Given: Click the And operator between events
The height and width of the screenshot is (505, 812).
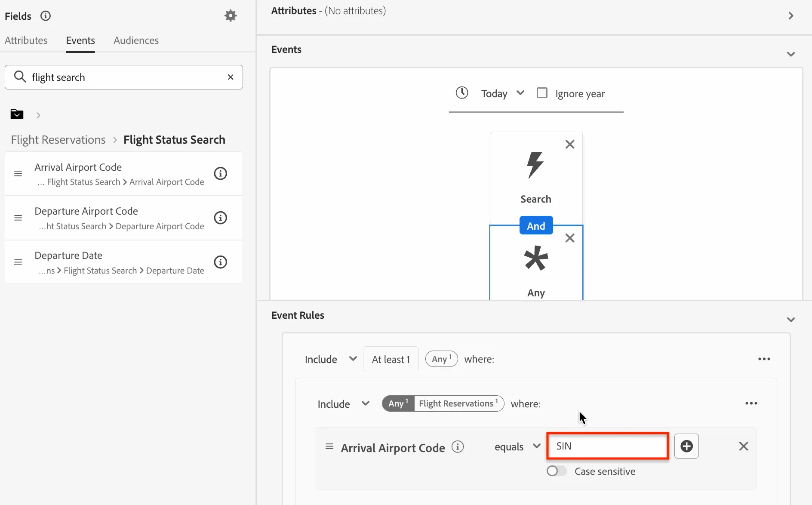Looking at the screenshot, I should point(536,226).
